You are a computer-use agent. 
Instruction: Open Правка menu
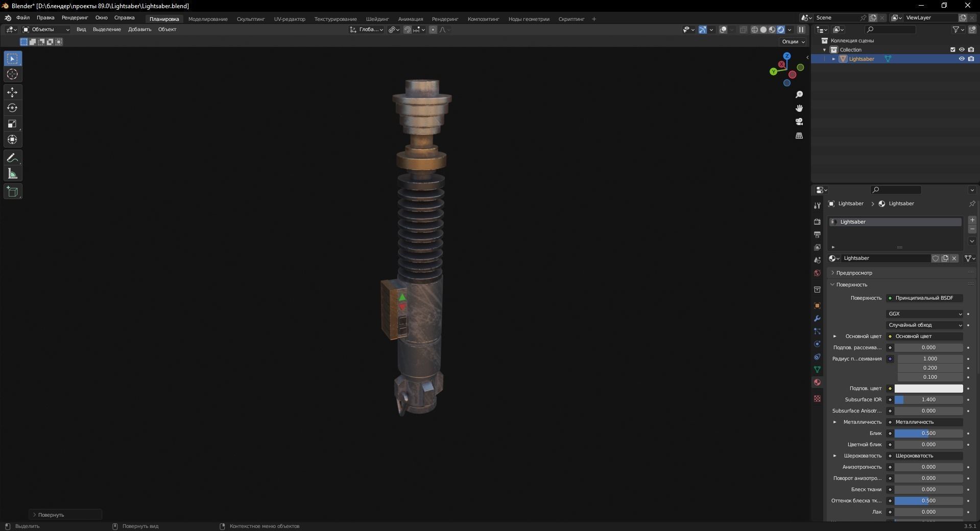[x=45, y=18]
